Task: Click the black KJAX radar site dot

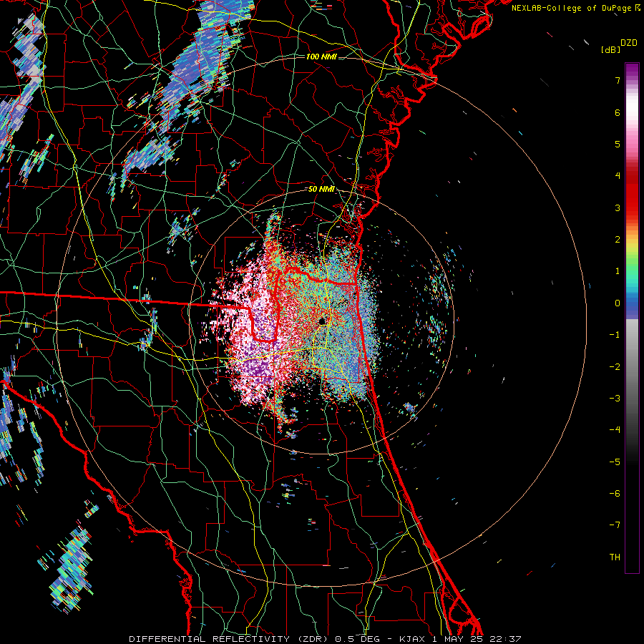Action: coord(323,321)
